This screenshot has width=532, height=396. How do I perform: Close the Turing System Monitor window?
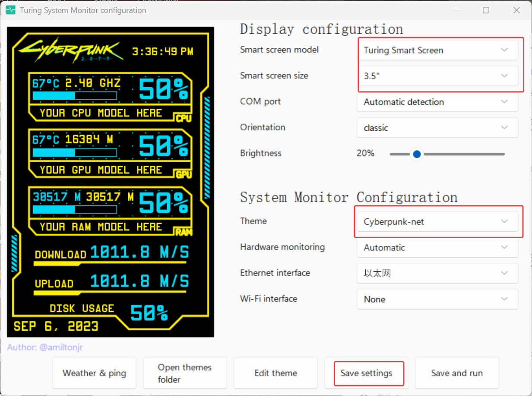516,10
